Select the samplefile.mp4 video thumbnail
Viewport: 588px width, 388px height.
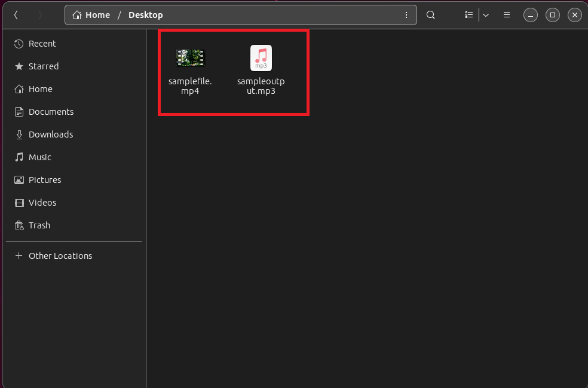click(190, 58)
